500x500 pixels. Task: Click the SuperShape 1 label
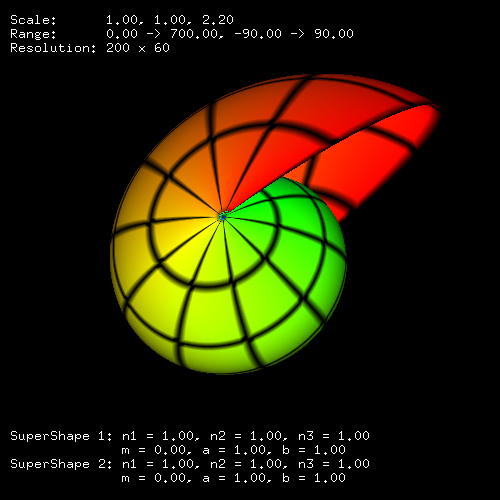[61, 436]
